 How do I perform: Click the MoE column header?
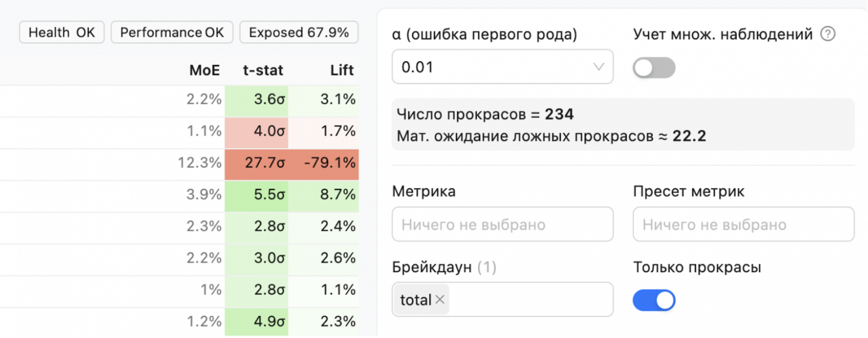point(204,70)
